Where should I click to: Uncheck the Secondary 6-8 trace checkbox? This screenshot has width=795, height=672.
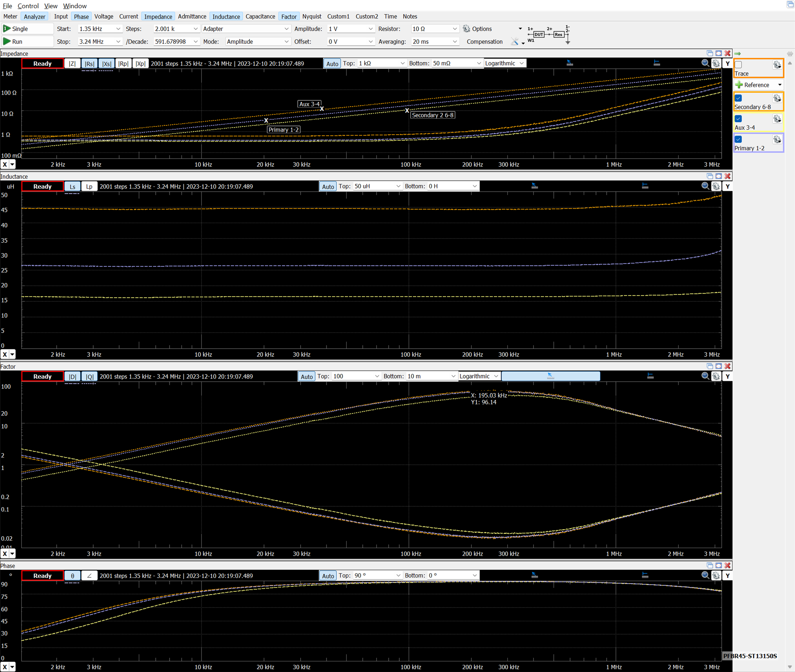point(738,98)
